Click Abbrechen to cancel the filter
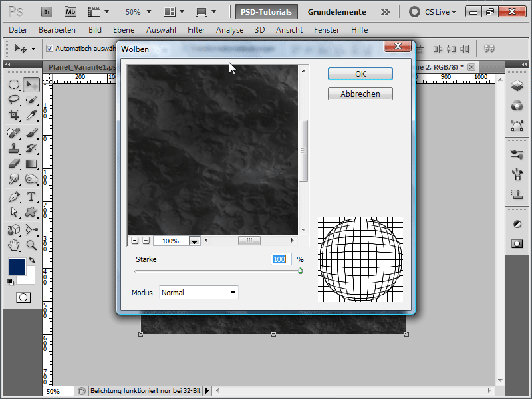 [x=360, y=94]
